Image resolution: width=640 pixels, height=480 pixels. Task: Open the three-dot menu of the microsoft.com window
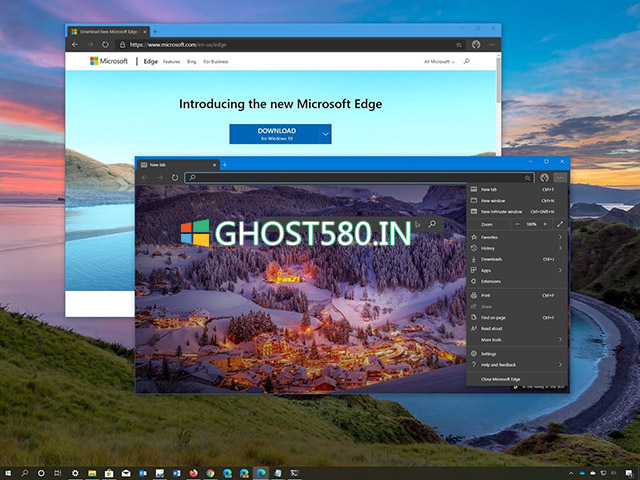point(492,44)
